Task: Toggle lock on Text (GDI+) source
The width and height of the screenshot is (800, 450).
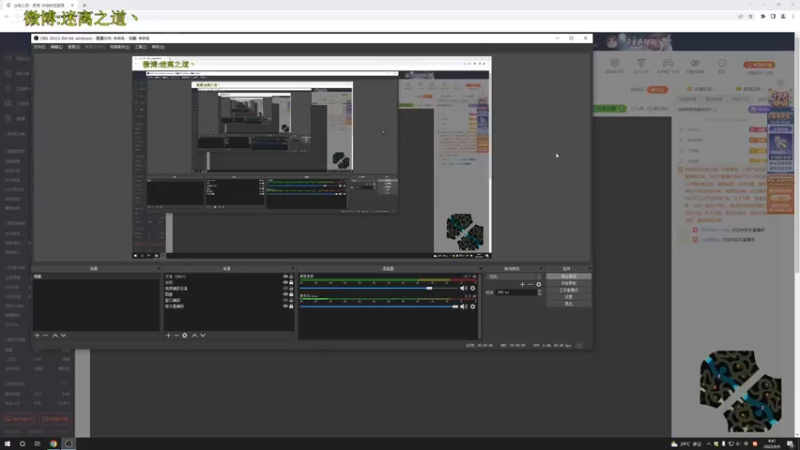Action: (291, 277)
